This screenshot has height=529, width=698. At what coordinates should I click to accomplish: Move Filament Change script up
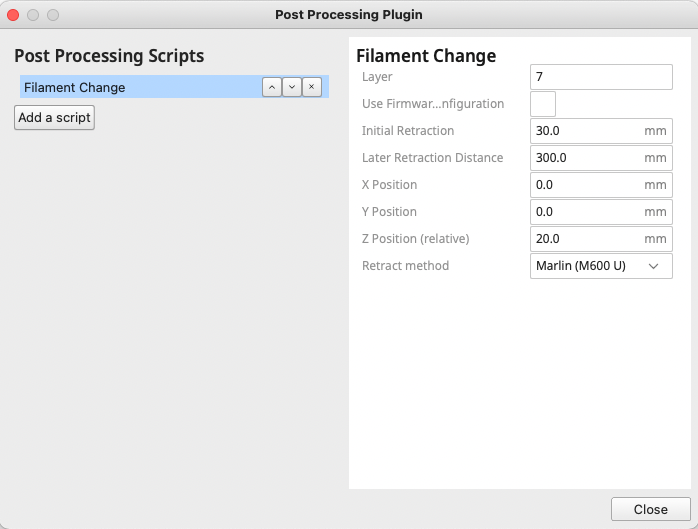click(x=271, y=87)
